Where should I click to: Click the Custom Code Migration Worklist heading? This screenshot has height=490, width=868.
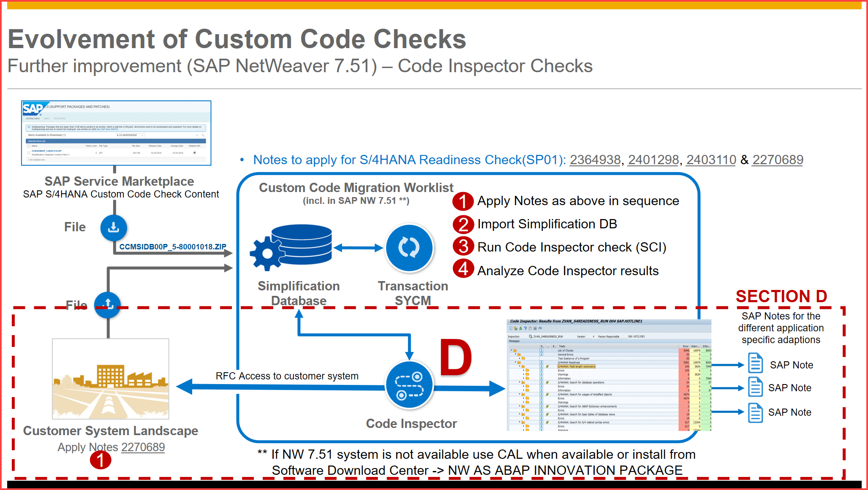[x=356, y=188]
